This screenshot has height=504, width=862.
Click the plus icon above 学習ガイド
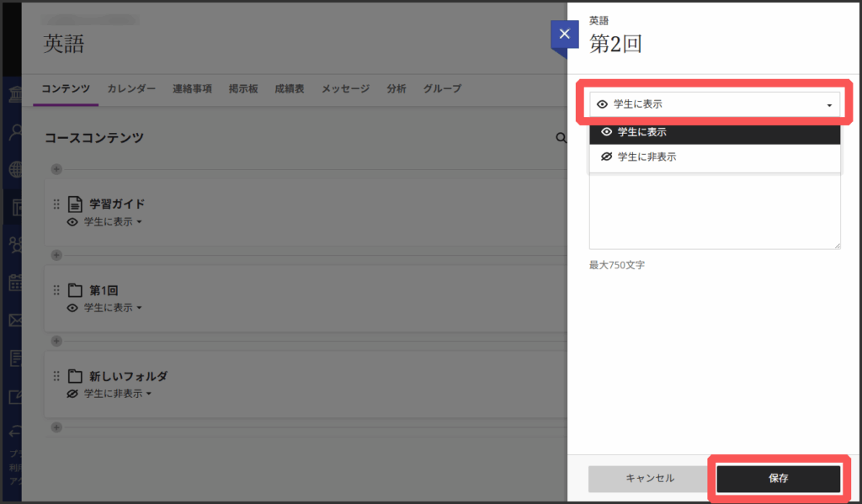[56, 169]
